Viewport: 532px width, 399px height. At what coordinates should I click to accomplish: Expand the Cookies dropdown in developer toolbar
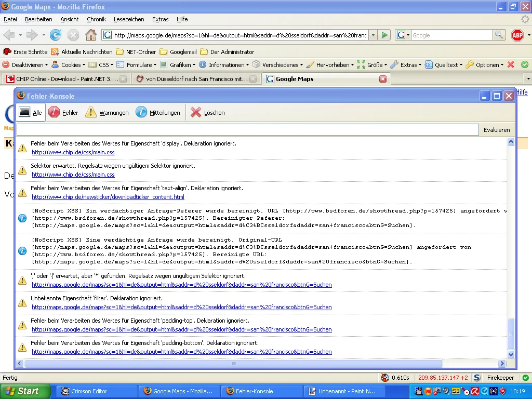point(68,65)
